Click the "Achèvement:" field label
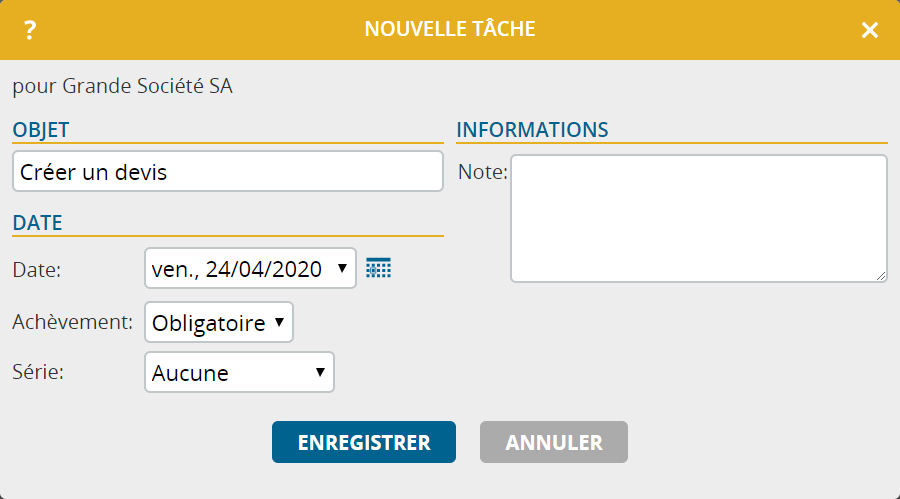900x499 pixels. [72, 322]
